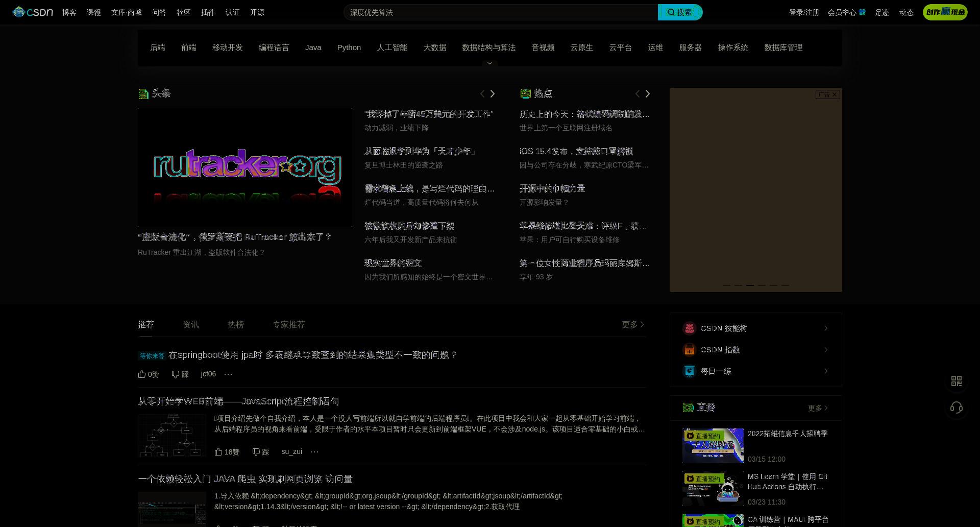Switch to the 热榜 tab
The height and width of the screenshot is (527, 980).
(236, 325)
